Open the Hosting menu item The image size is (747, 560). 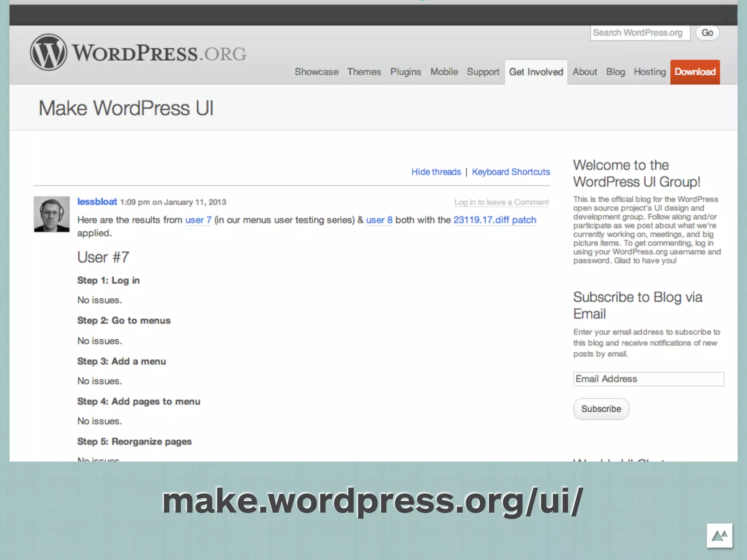tap(650, 72)
